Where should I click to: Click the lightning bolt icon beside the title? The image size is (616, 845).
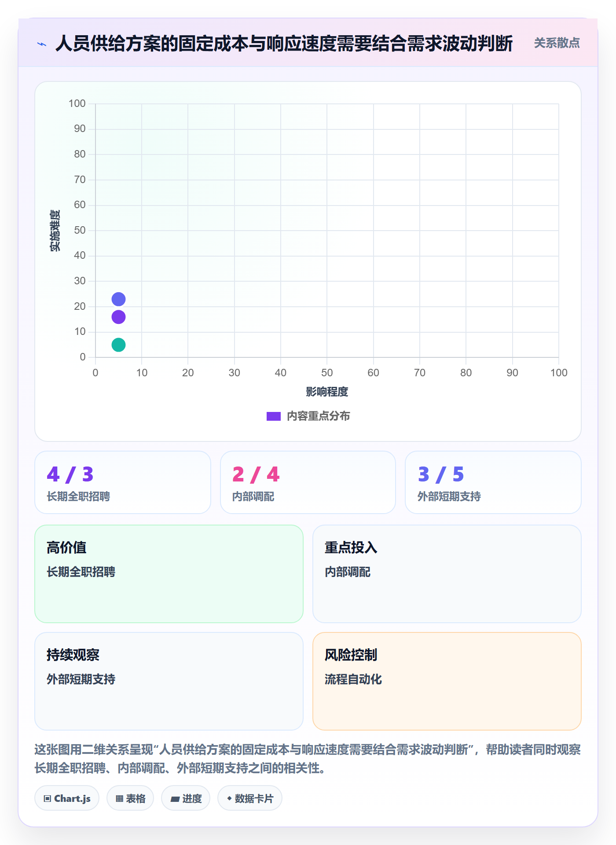coord(42,44)
